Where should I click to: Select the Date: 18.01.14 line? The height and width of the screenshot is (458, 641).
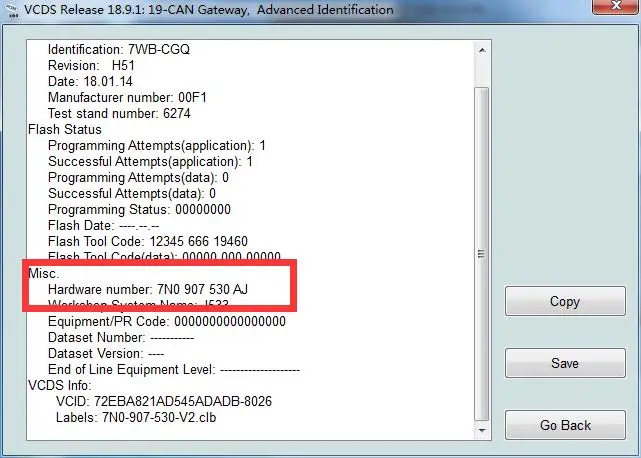coord(90,81)
